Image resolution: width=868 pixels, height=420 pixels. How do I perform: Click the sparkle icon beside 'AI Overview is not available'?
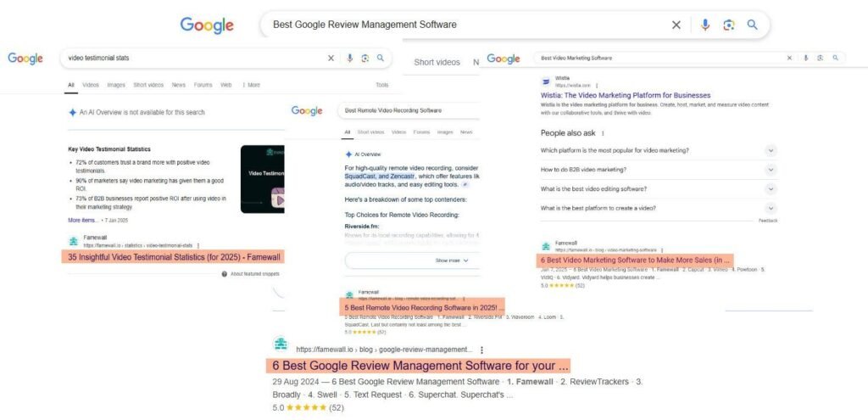coord(73,113)
